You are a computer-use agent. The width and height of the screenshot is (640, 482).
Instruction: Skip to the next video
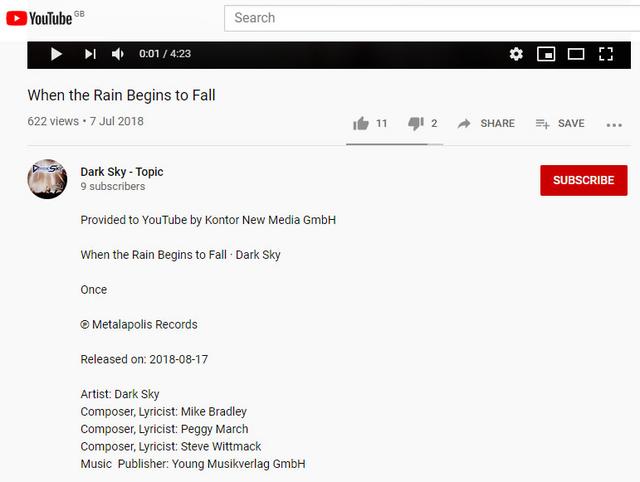pos(90,54)
